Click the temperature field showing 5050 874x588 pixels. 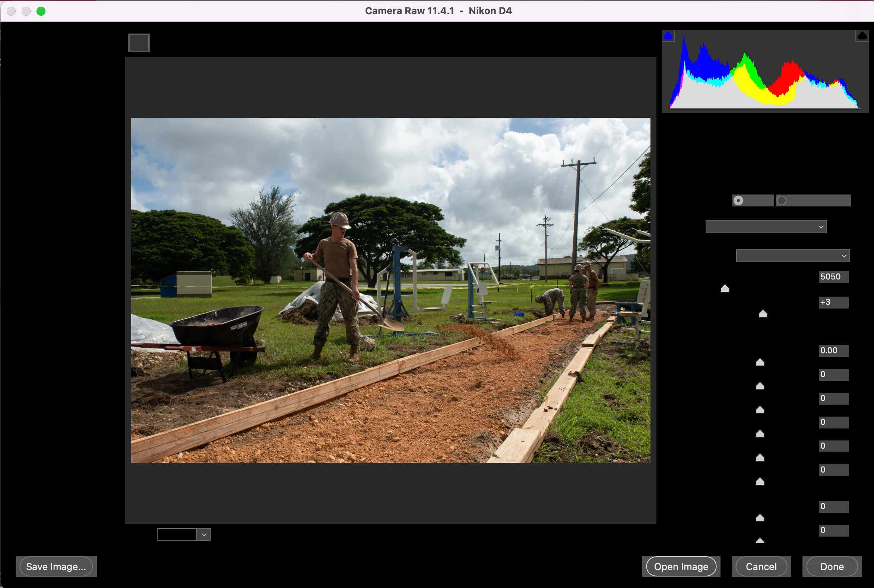[x=833, y=277]
